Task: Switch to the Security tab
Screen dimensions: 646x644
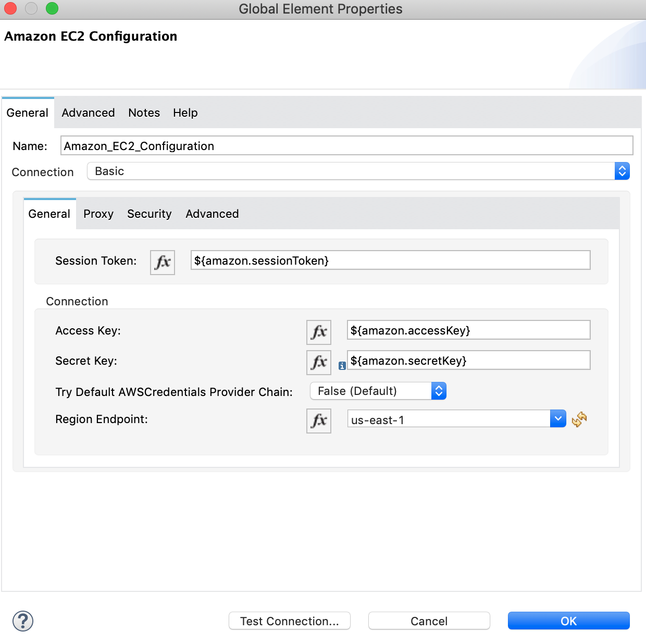Action: click(149, 214)
